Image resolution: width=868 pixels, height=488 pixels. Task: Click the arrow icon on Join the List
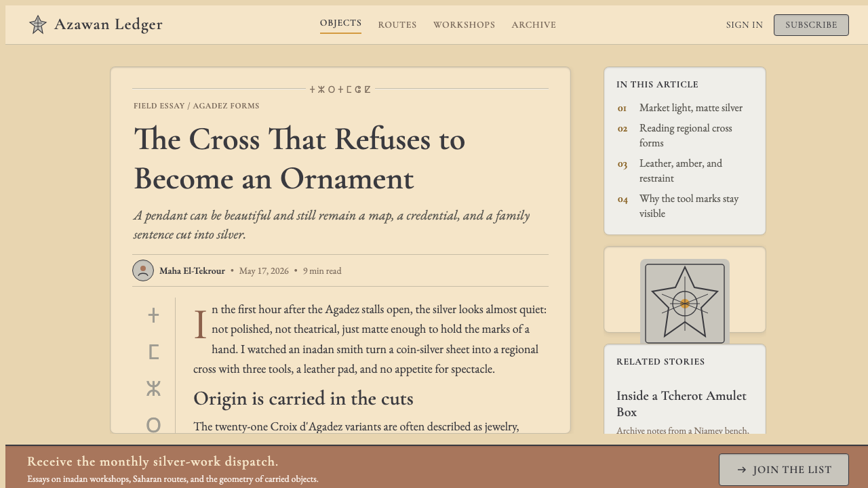coord(742,470)
